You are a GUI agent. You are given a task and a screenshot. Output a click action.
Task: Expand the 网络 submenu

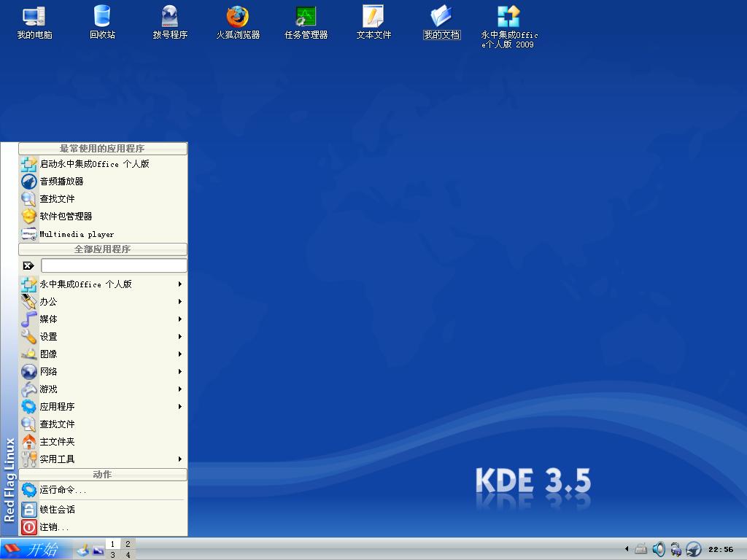[103, 372]
